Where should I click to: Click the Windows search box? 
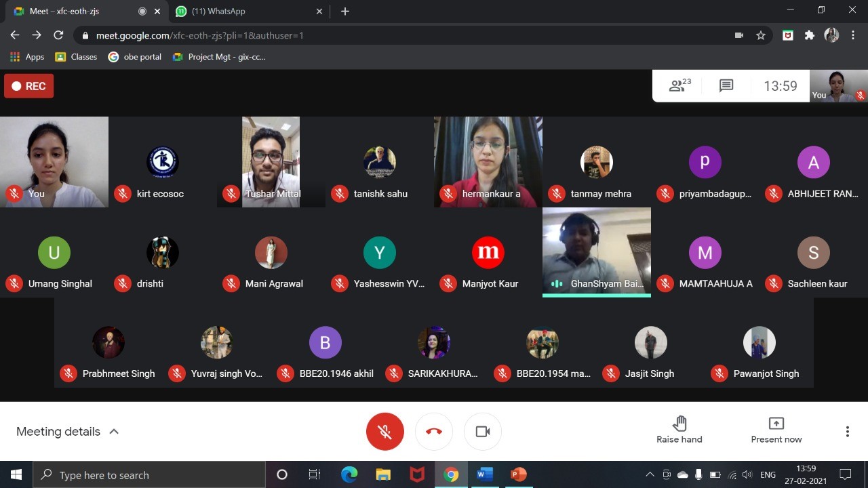click(x=149, y=475)
